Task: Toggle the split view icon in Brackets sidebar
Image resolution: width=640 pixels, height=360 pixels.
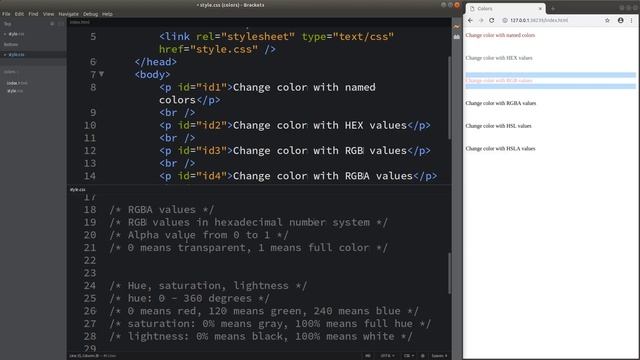Action: tap(60, 24)
